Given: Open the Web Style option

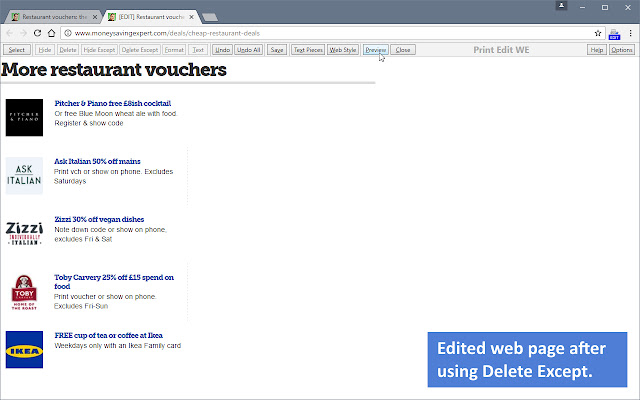Looking at the screenshot, I should click(x=343, y=49).
